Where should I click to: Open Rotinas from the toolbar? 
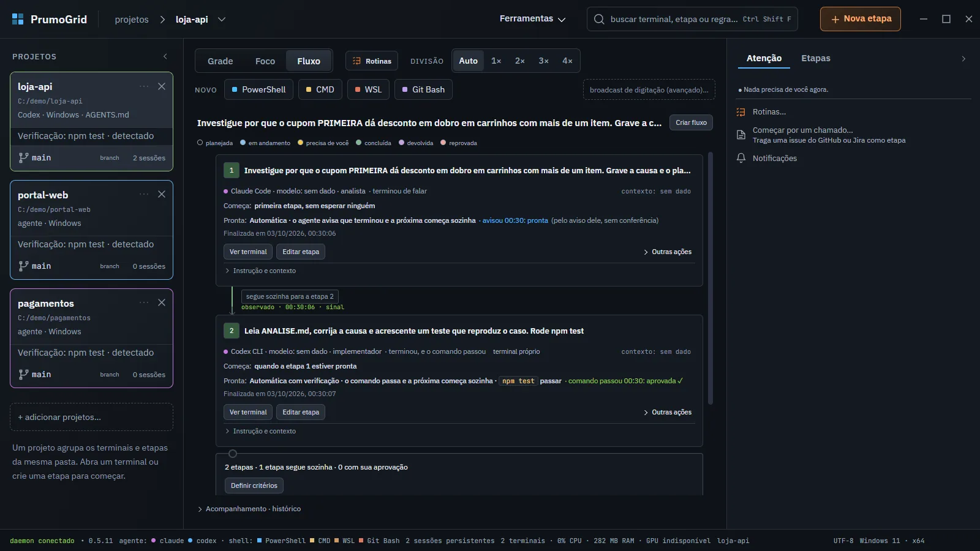tap(372, 61)
